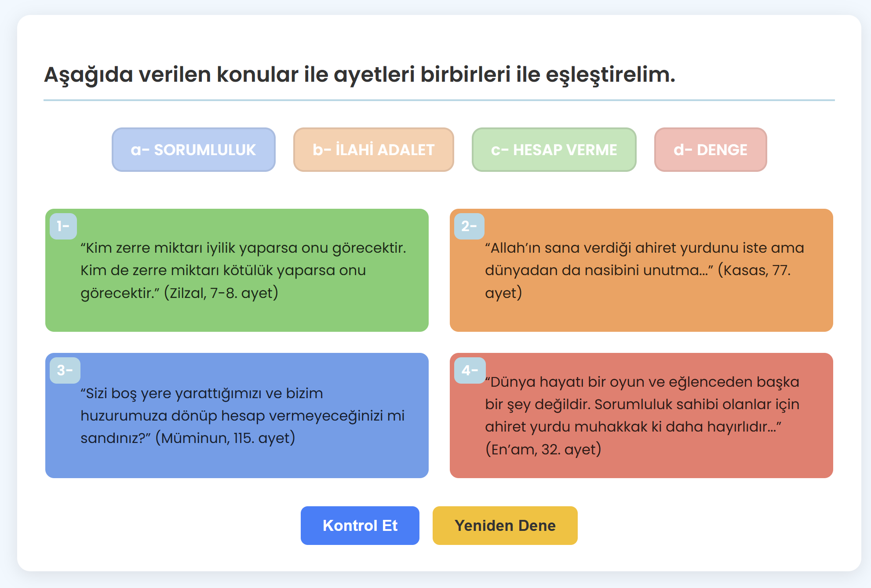Pick the b- İLAHİ ADALET chip

[373, 150]
